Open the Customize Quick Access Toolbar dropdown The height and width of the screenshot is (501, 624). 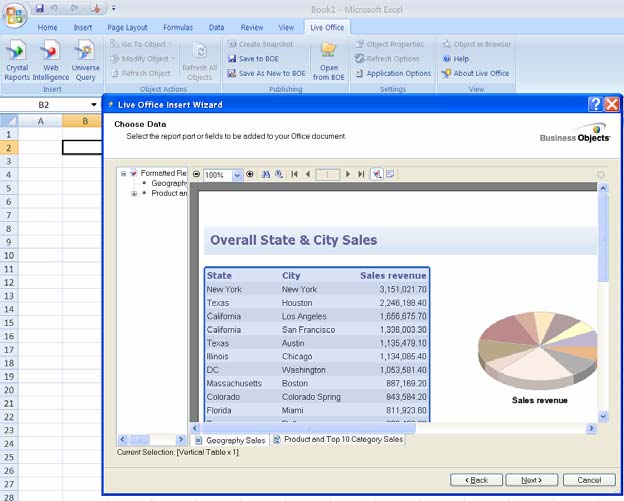tap(114, 8)
